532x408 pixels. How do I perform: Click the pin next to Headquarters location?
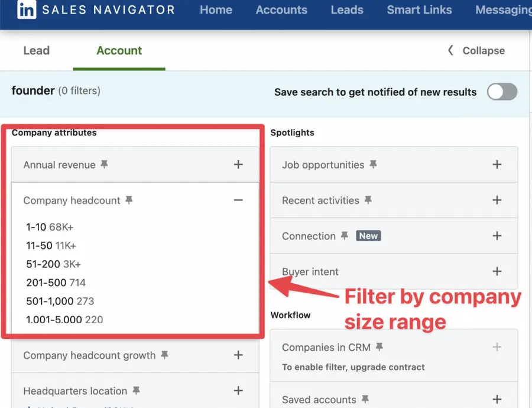(x=136, y=390)
